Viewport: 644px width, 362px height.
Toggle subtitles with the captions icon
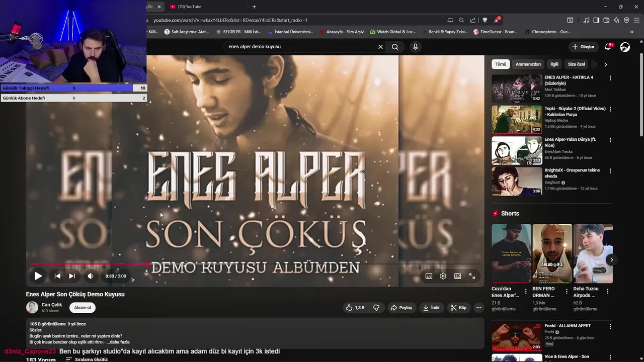(429, 276)
